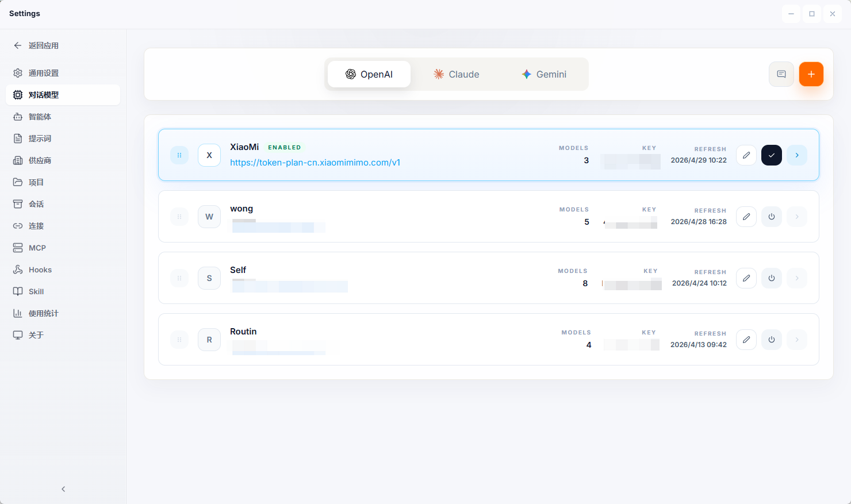Click XiaoMi refresh time 2026/4/29 10:22
The height and width of the screenshot is (504, 851).
(x=699, y=160)
